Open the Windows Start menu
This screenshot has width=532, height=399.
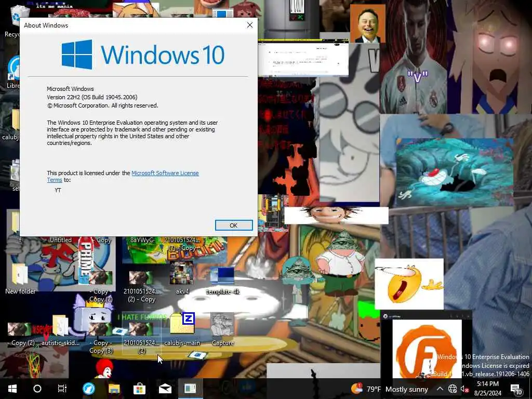click(12, 389)
